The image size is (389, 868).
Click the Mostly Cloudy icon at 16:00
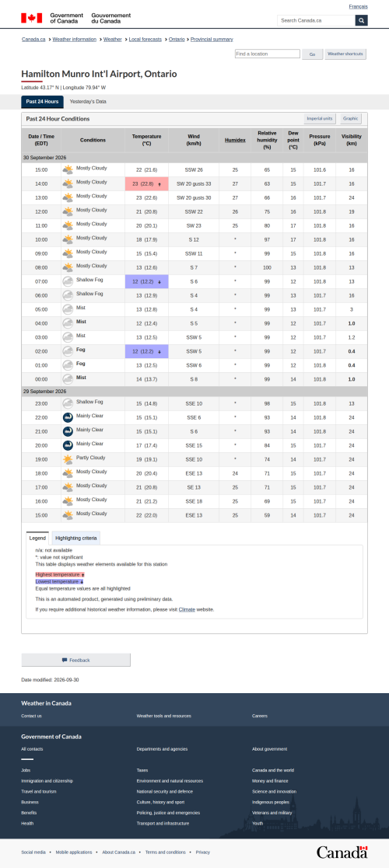click(68, 501)
